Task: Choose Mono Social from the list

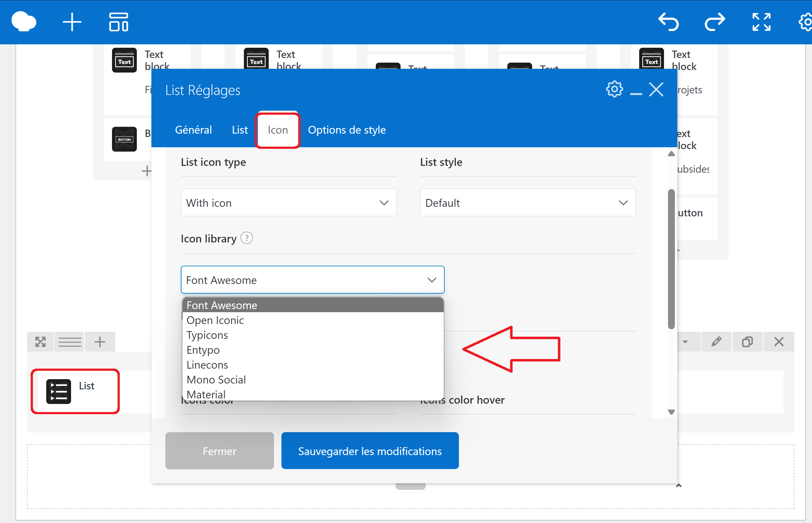Action: click(313, 380)
